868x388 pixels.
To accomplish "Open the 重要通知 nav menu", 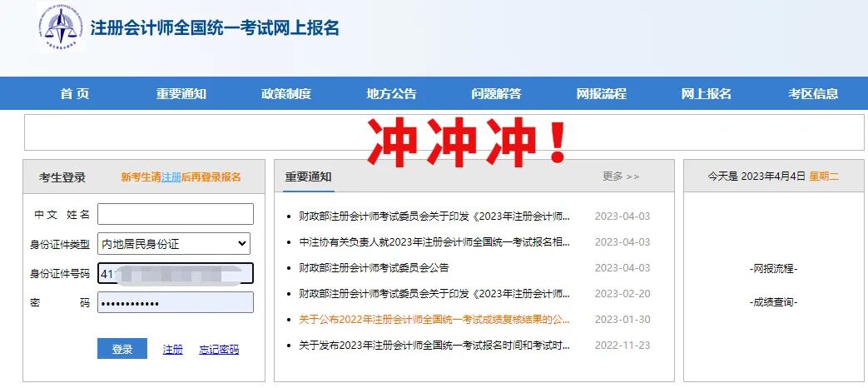I will [x=181, y=94].
